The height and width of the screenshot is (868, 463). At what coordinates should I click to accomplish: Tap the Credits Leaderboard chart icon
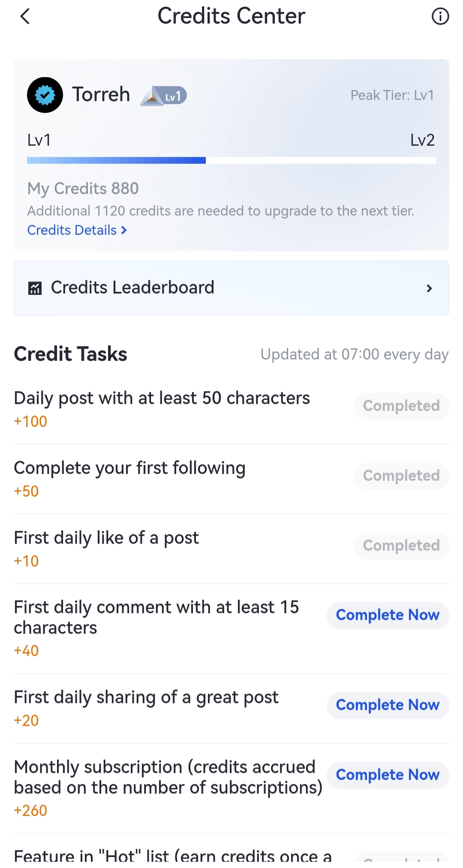click(x=35, y=288)
